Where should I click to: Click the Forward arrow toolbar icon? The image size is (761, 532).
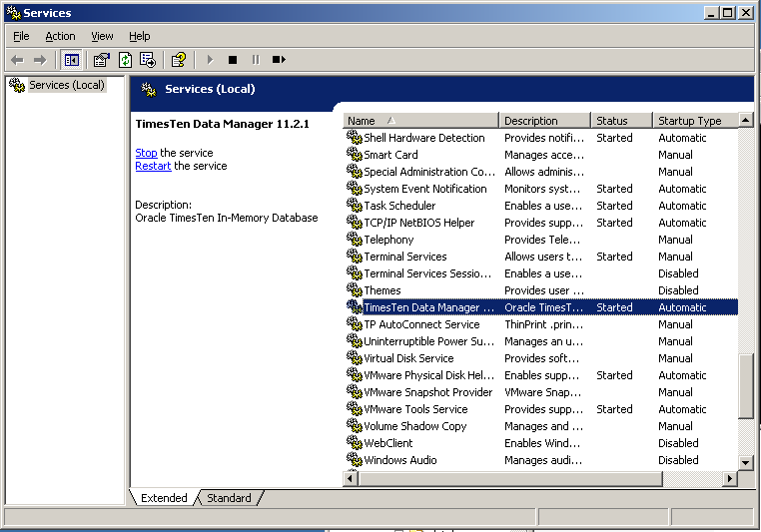(x=40, y=60)
